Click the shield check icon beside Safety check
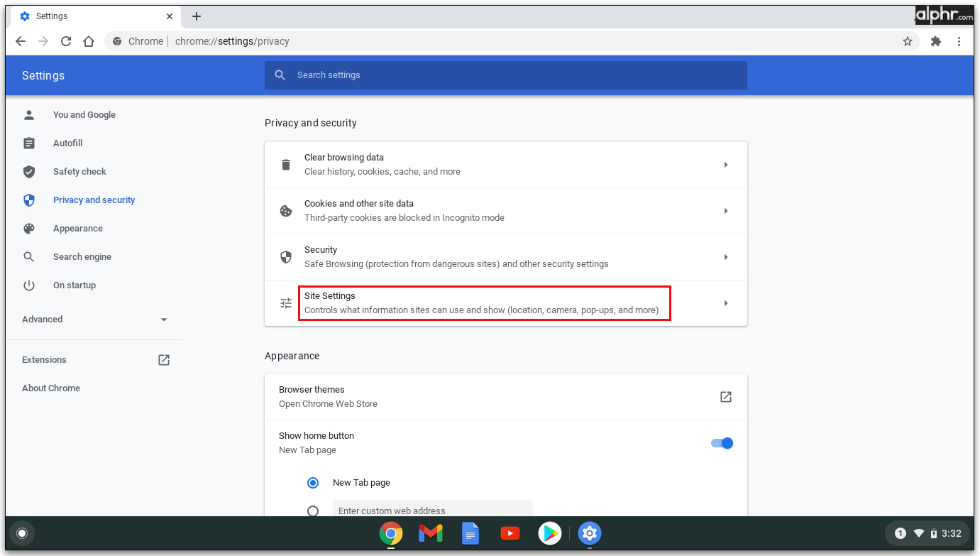Viewport: 980px width, 556px height. [x=29, y=172]
